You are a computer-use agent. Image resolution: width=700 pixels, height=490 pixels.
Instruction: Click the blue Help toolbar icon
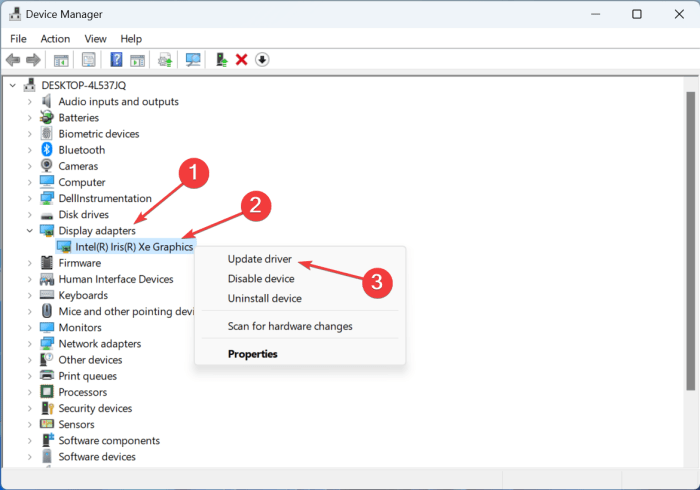tap(116, 60)
